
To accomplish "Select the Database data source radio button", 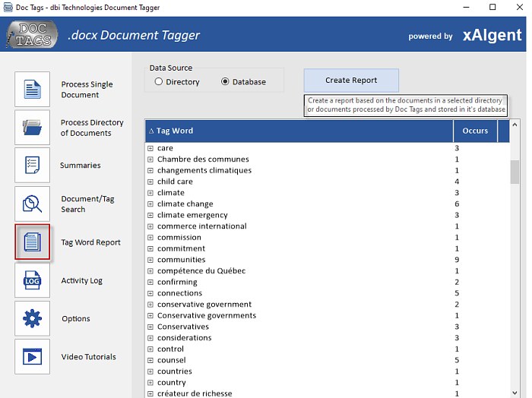I will (x=225, y=82).
